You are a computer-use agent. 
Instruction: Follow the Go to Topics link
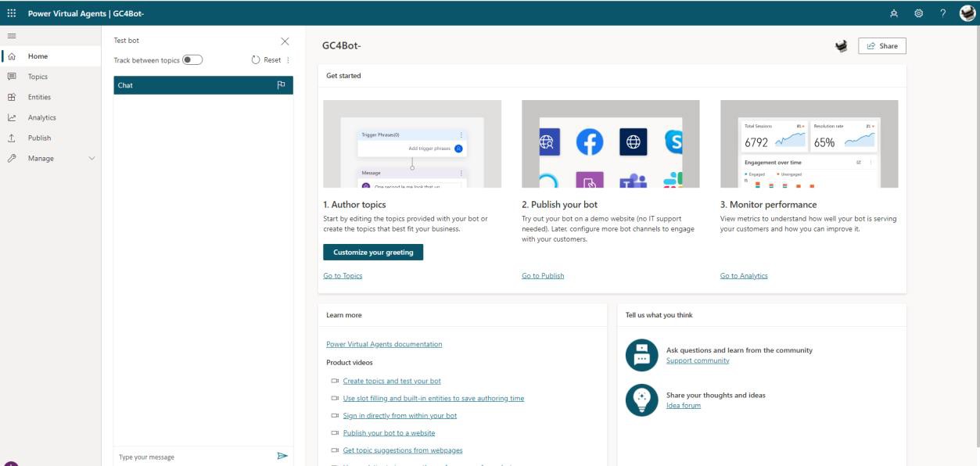coord(343,275)
